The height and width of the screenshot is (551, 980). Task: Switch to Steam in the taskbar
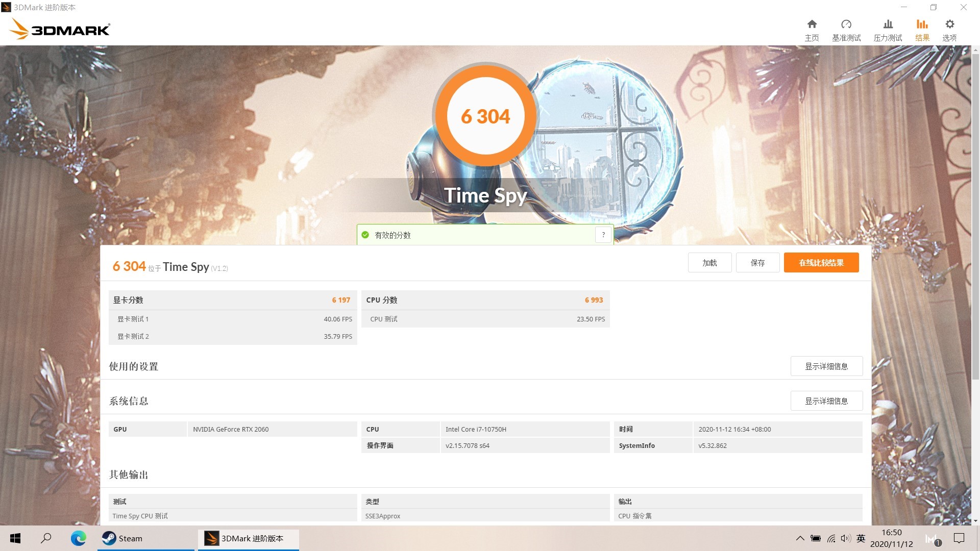146,538
